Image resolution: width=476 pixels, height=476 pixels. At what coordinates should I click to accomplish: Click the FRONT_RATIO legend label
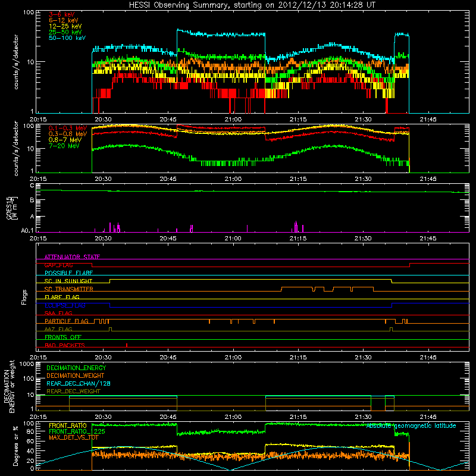(68, 425)
